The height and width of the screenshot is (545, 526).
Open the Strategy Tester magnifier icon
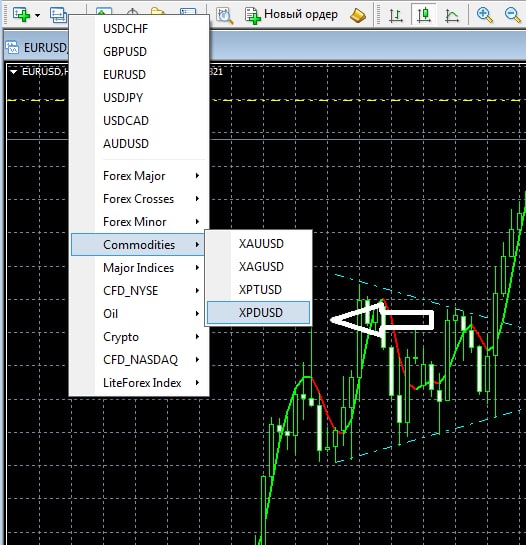click(225, 15)
